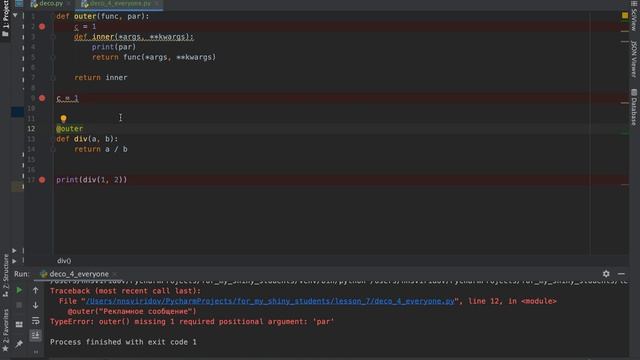Click the Project folder icon on left strip
The width and height of the screenshot is (640, 360).
tap(5, 34)
